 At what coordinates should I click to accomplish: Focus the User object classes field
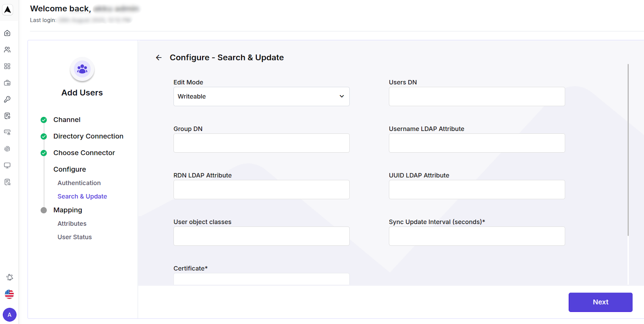(x=262, y=236)
